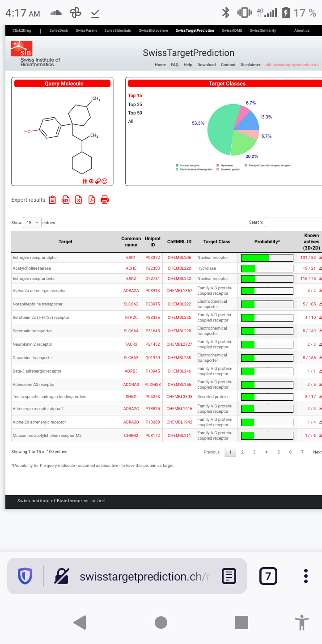Viewport: 322px width, 644px height.
Task: Tap the browser URL address swisstargetprediction.ch
Action: [144, 576]
